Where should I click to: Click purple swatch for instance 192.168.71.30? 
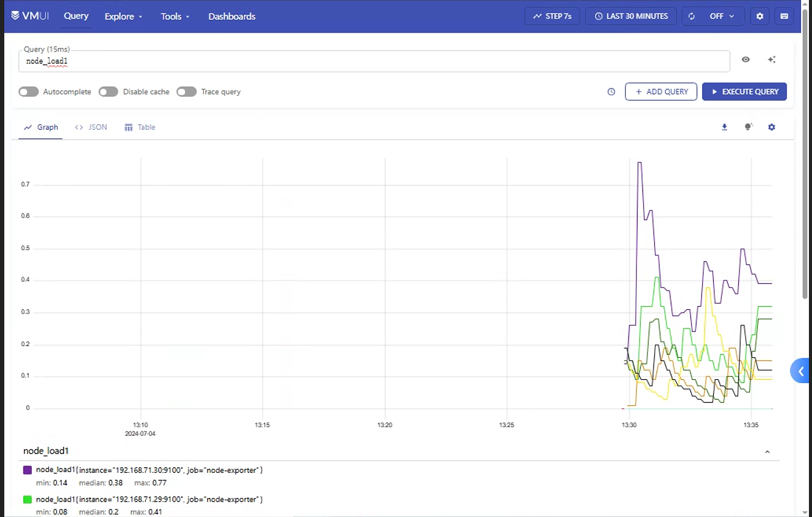[27, 470]
